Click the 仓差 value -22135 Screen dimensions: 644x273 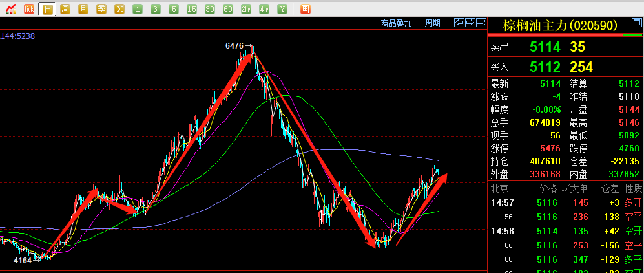coord(624,161)
